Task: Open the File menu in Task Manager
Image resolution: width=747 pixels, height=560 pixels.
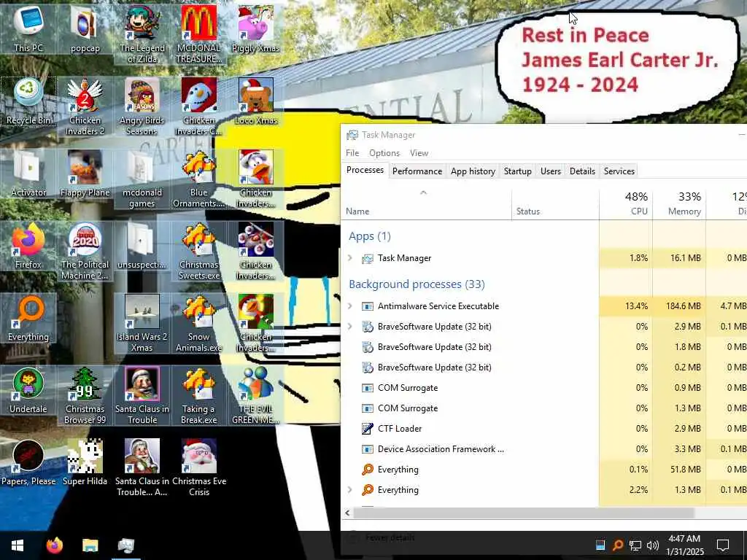Action: tap(352, 153)
